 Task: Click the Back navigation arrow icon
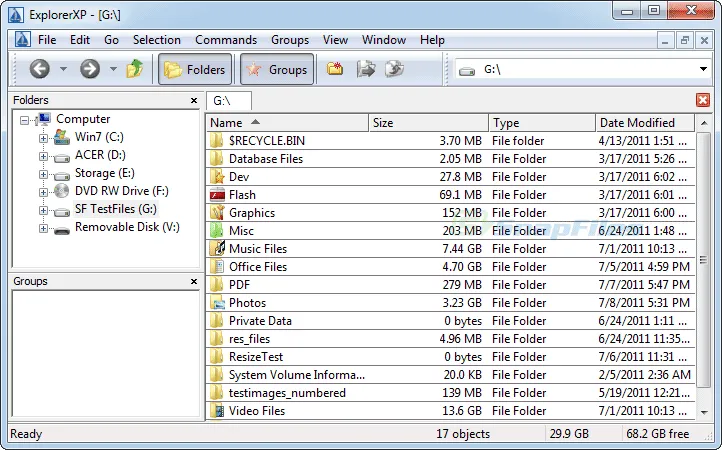(x=40, y=69)
